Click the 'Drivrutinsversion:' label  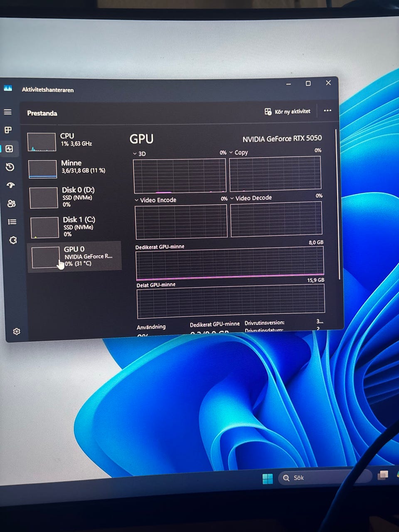pos(265,323)
